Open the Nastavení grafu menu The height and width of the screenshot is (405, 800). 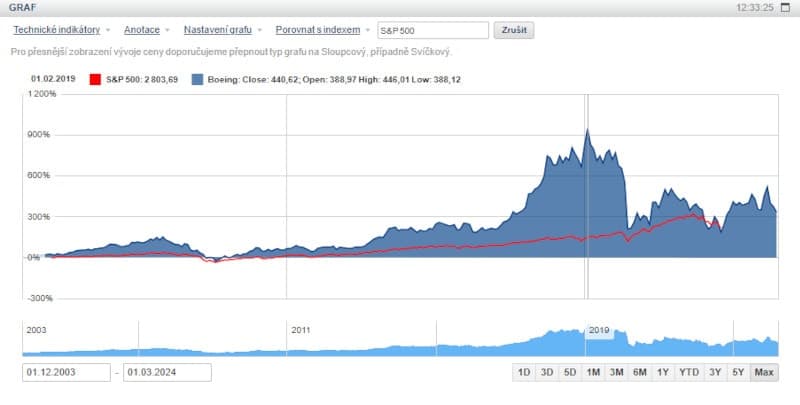coord(218,30)
